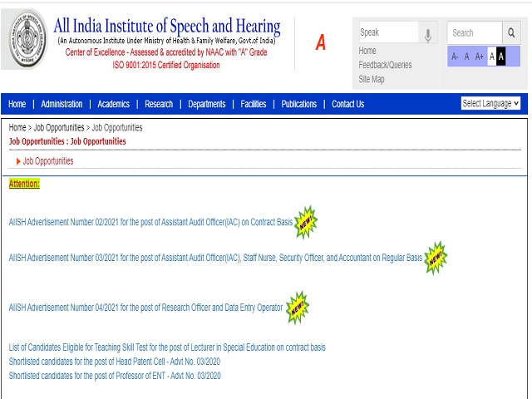Reset font size with plain A button
The height and width of the screenshot is (399, 532).
[466, 57]
